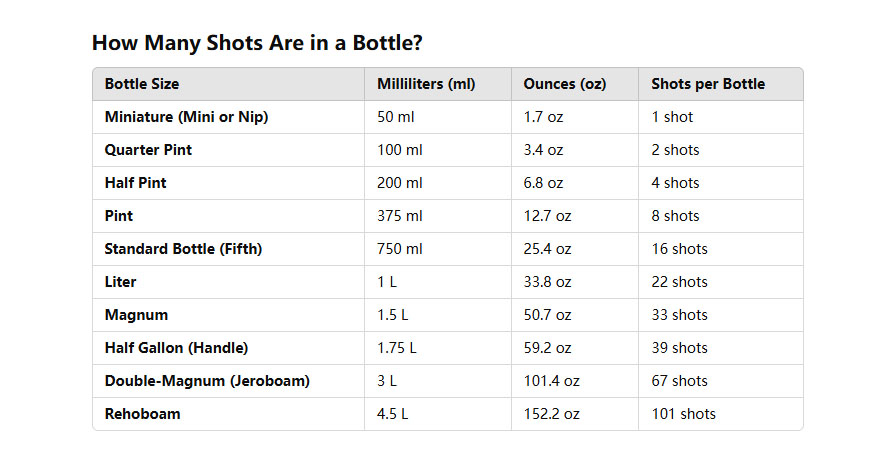This screenshot has height=455, width=888.
Task: Click the '25.4 oz' cell
Action: (547, 249)
